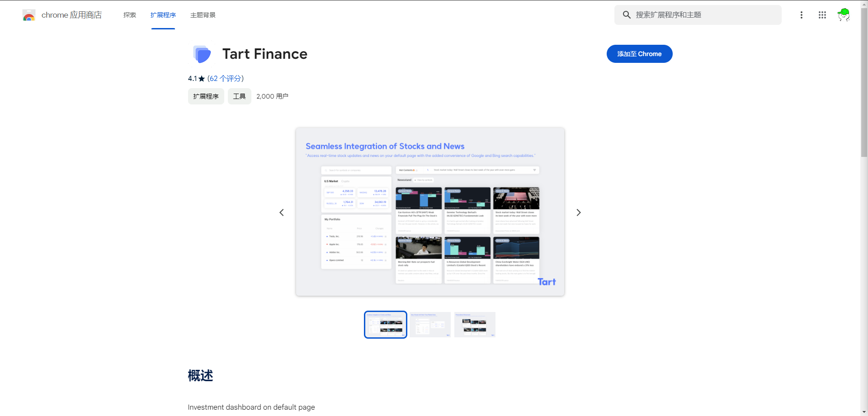
Task: Select the third screenshot thumbnail
Action: 475,325
